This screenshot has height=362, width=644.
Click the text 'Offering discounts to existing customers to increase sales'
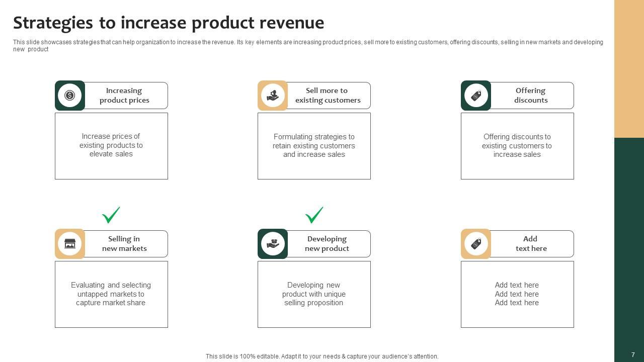pyautogui.click(x=517, y=146)
